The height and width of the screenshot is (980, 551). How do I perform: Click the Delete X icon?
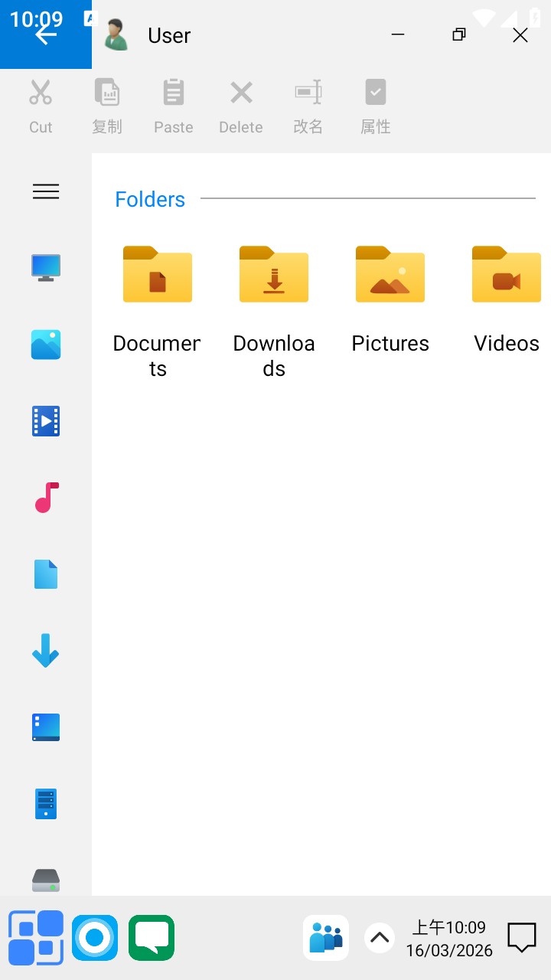tap(241, 93)
